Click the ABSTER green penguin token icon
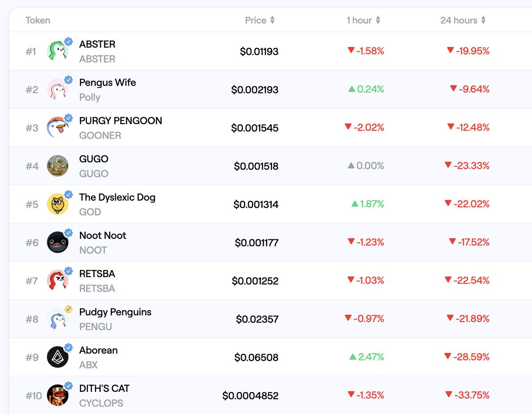This screenshot has height=414, width=532. click(x=58, y=51)
